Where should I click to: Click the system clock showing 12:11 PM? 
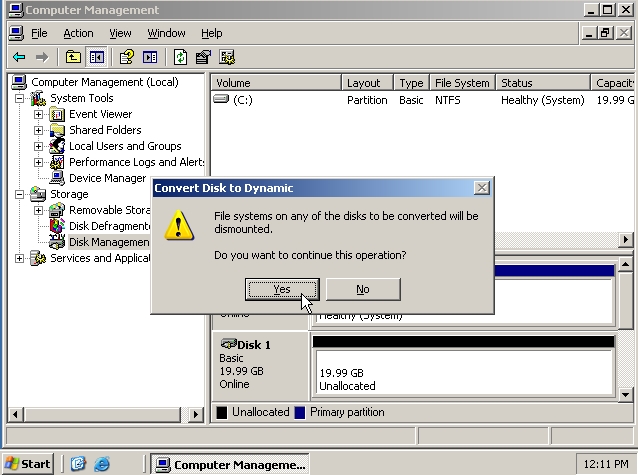[606, 464]
